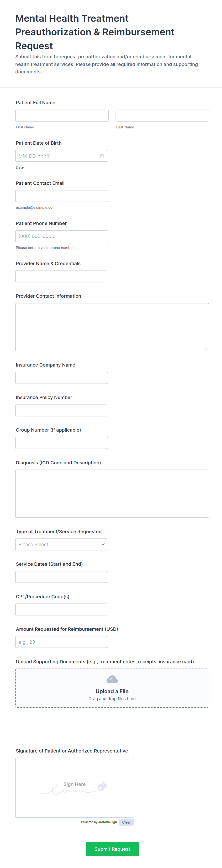Open the Jotform Sign link

107,822
